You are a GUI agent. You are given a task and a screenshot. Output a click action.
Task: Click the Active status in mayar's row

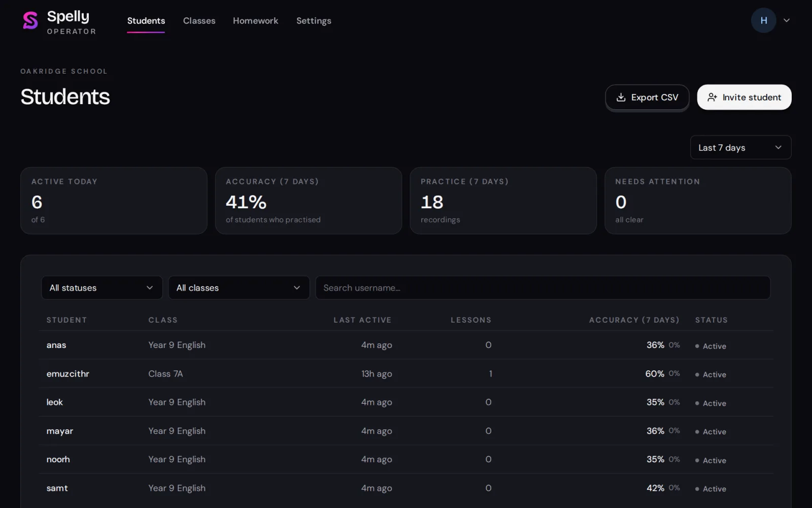pos(710,431)
